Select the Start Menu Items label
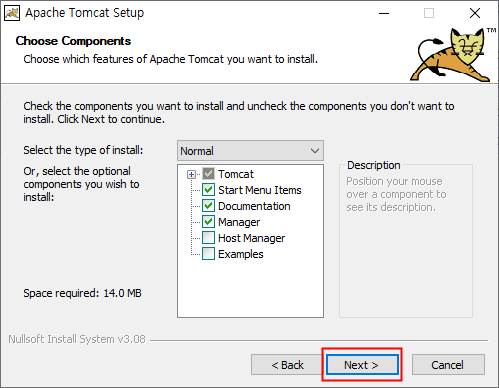 [260, 190]
